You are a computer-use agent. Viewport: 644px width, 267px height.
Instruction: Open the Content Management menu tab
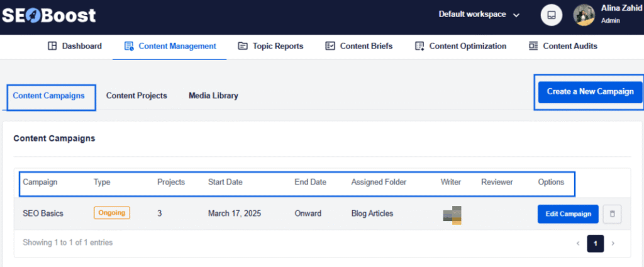[x=170, y=46]
